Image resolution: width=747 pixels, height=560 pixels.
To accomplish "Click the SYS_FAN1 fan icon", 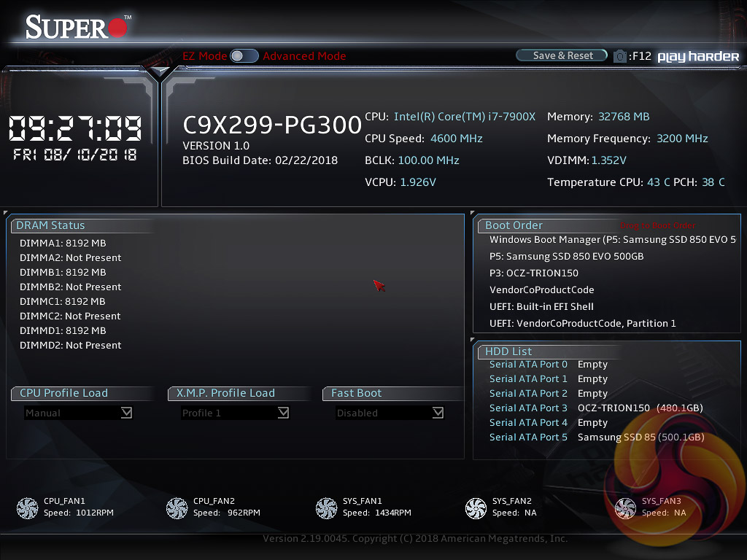I will click(x=326, y=508).
